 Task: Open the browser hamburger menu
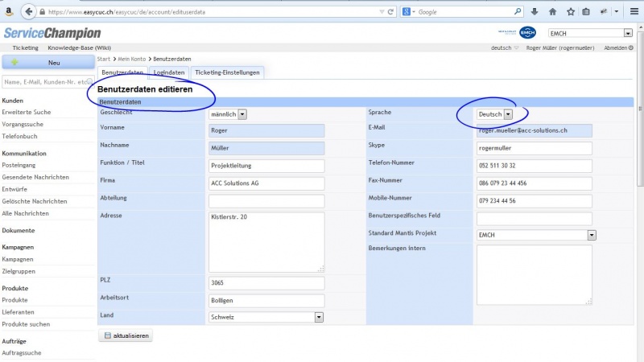[634, 12]
